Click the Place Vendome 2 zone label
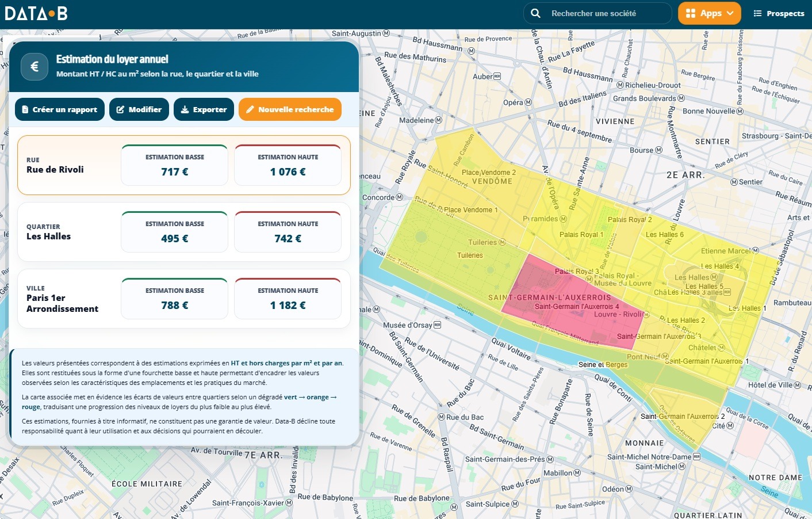Screen dimensions: 812x519 (489, 173)
